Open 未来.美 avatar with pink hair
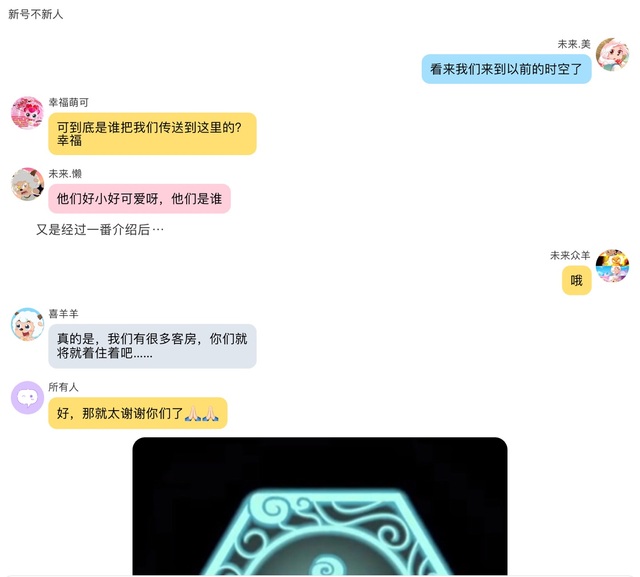640x577 pixels. point(612,54)
